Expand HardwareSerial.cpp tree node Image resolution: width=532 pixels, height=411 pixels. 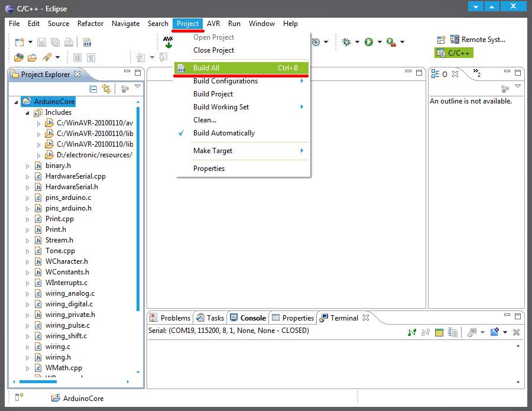(27, 177)
